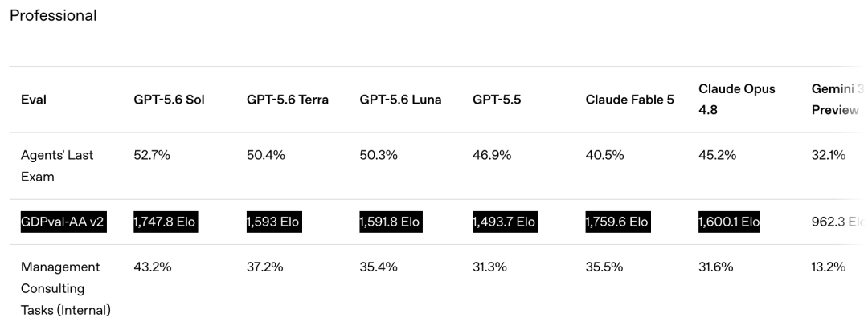Select the 1,600.1 Elo cell

pyautogui.click(x=728, y=222)
